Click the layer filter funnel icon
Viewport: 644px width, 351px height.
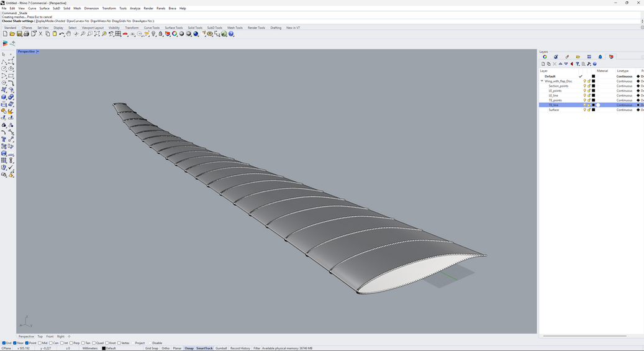click(578, 64)
